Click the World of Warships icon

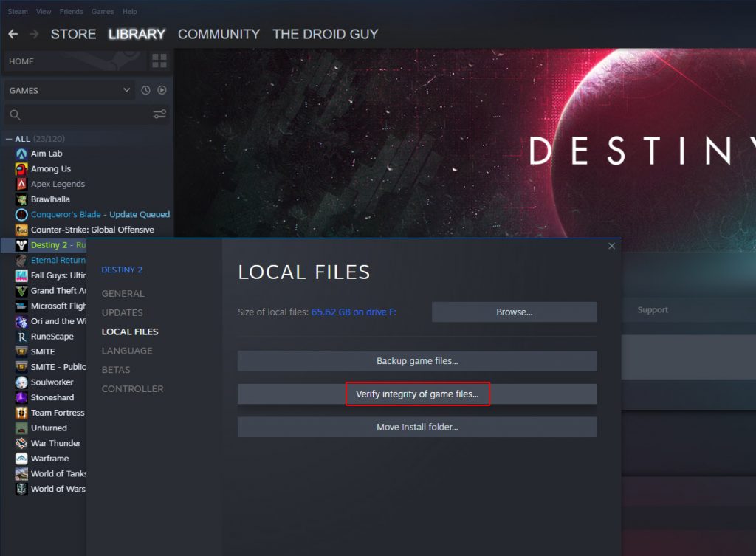[21, 490]
